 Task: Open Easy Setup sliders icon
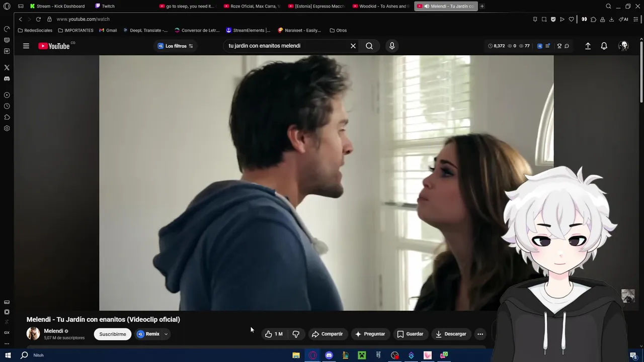636,19
